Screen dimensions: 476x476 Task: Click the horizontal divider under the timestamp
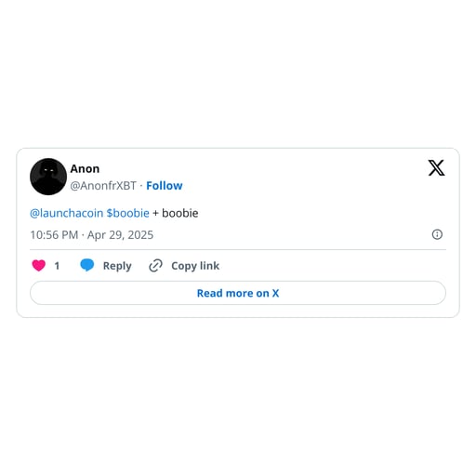click(x=238, y=249)
